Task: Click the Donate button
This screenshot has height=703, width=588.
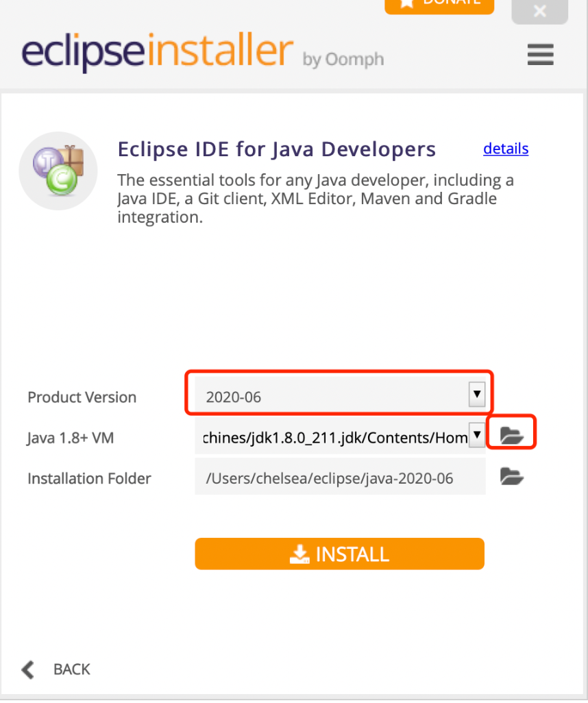Action: [439, 6]
